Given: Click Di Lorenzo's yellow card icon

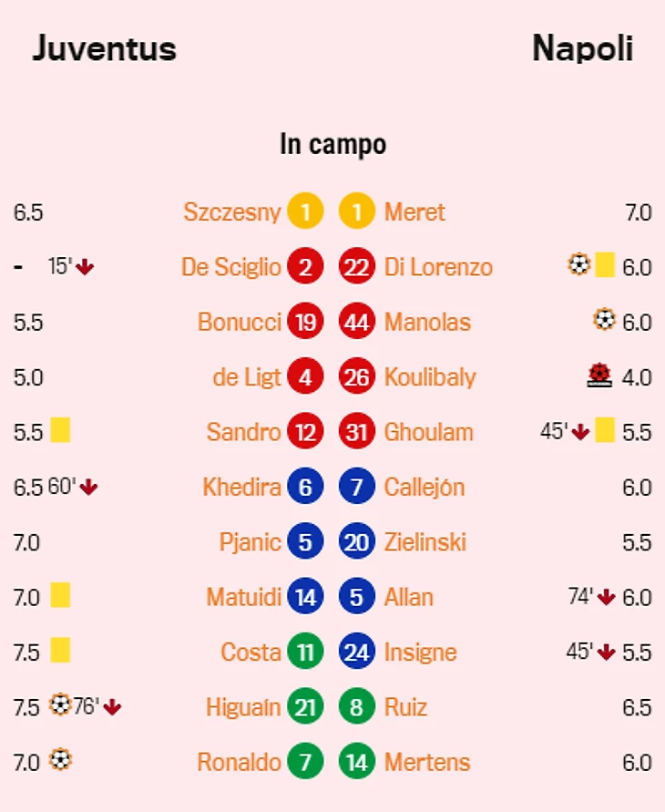Looking at the screenshot, I should (605, 266).
